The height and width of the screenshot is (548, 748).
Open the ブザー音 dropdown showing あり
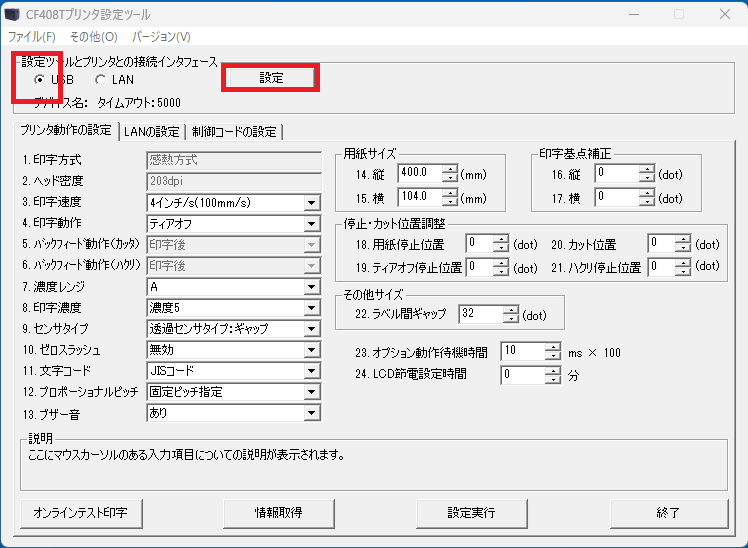pyautogui.click(x=234, y=413)
